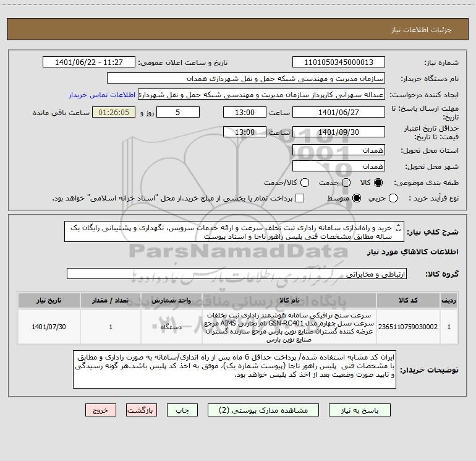The image size is (476, 461).
Task: Click the ردیف column header
Action: 449,300
